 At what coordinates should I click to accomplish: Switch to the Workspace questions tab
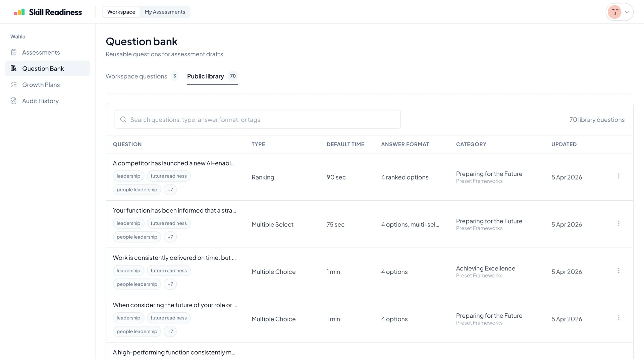tap(136, 76)
